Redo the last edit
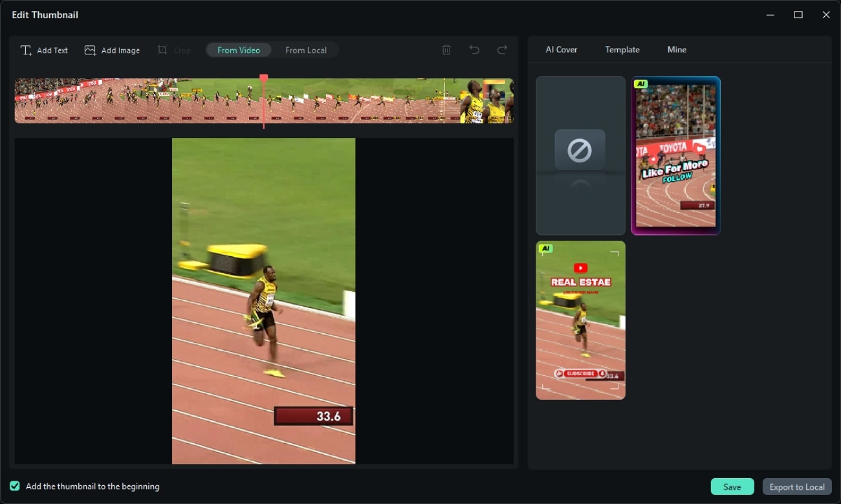This screenshot has width=841, height=504. [502, 50]
